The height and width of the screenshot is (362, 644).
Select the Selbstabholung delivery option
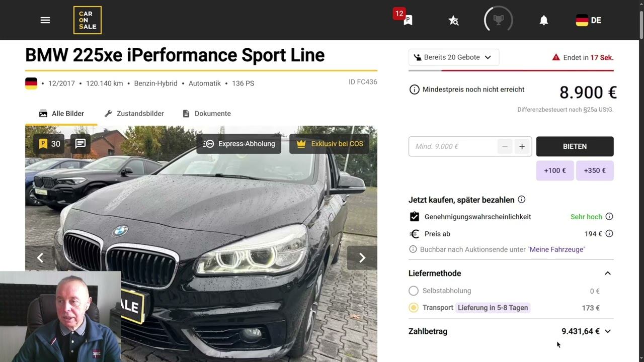tap(414, 291)
